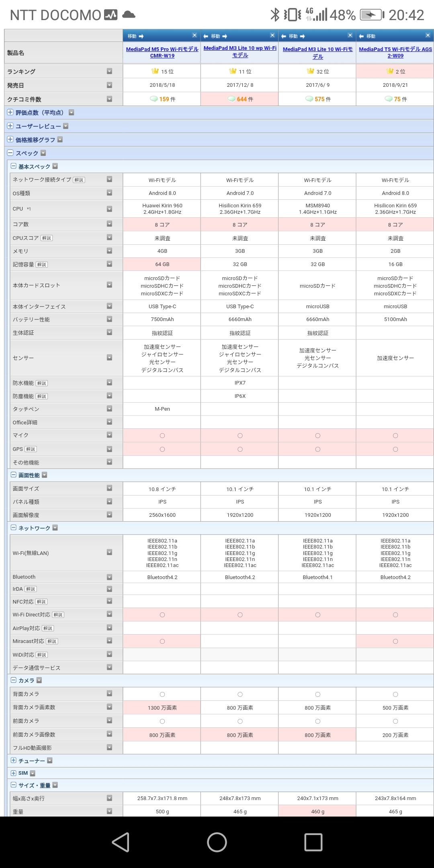Image resolution: width=434 pixels, height=868 pixels.
Task: Expand the 評価点数(平均点) section
Action: click(x=10, y=113)
